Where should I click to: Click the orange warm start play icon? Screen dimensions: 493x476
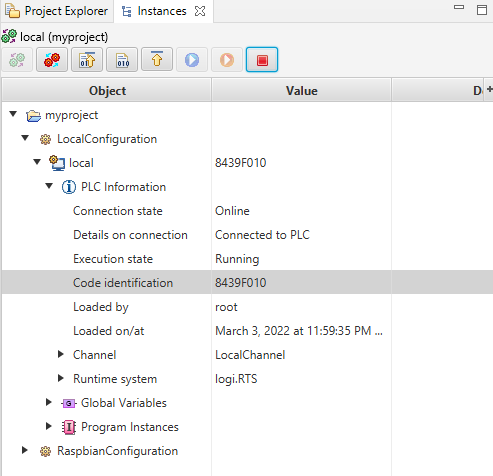[x=227, y=60]
